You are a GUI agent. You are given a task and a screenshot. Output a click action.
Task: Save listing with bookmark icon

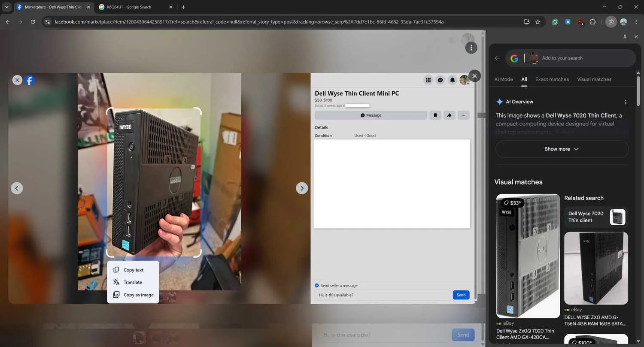pyautogui.click(x=435, y=115)
